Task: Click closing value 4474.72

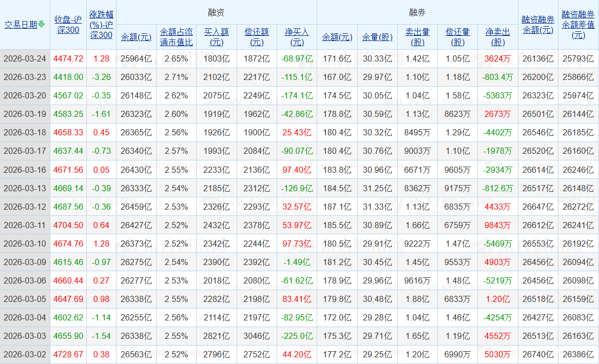Action: click(68, 59)
